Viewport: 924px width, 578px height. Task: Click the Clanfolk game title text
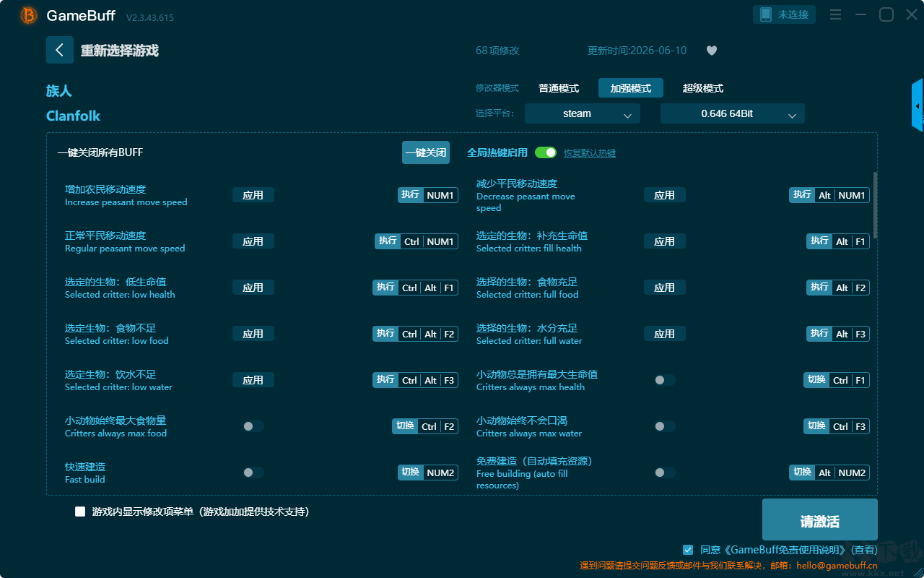pyautogui.click(x=73, y=116)
